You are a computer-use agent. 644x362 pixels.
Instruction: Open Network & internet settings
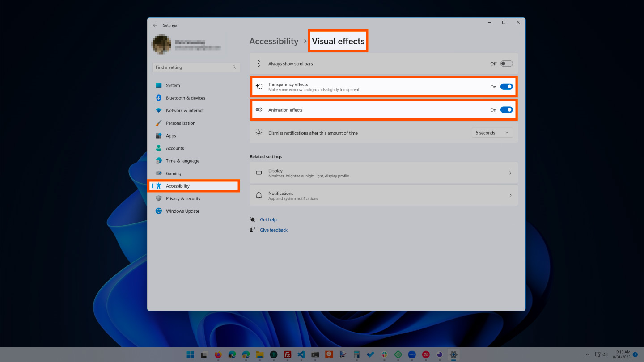coord(185,110)
